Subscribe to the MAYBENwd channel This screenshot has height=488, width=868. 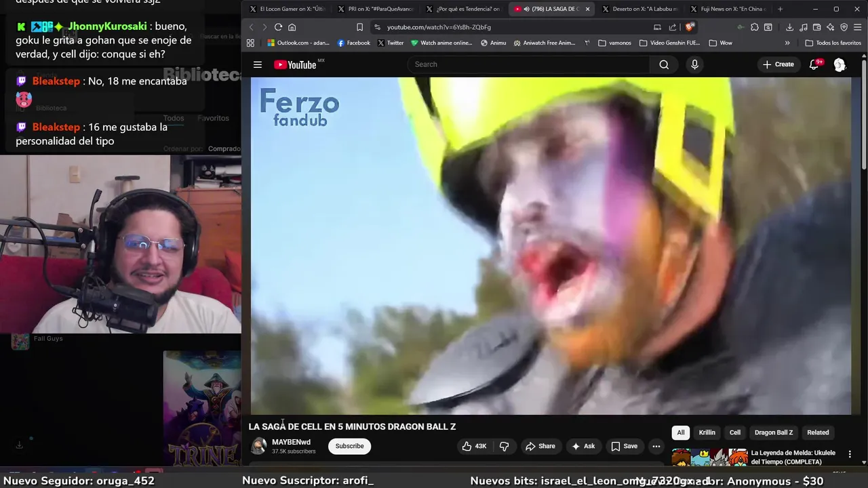click(349, 446)
